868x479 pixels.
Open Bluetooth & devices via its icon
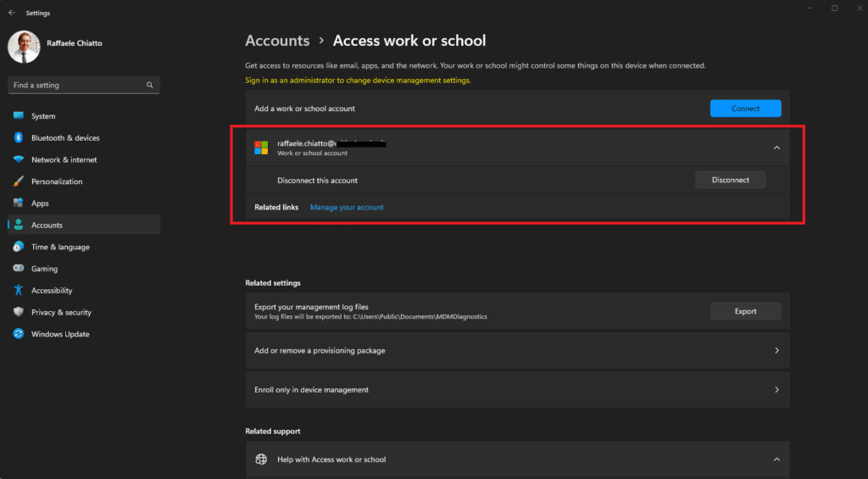(x=19, y=138)
